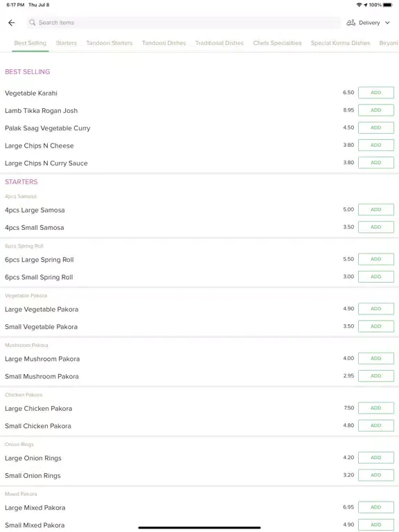Go to the Chefs Specialities tab
399x532 pixels.
click(277, 43)
